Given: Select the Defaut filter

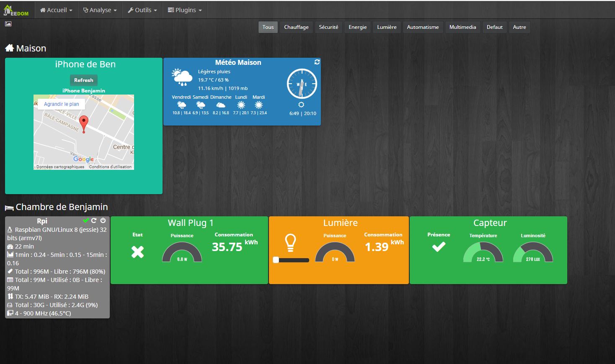Looking at the screenshot, I should pos(494,27).
